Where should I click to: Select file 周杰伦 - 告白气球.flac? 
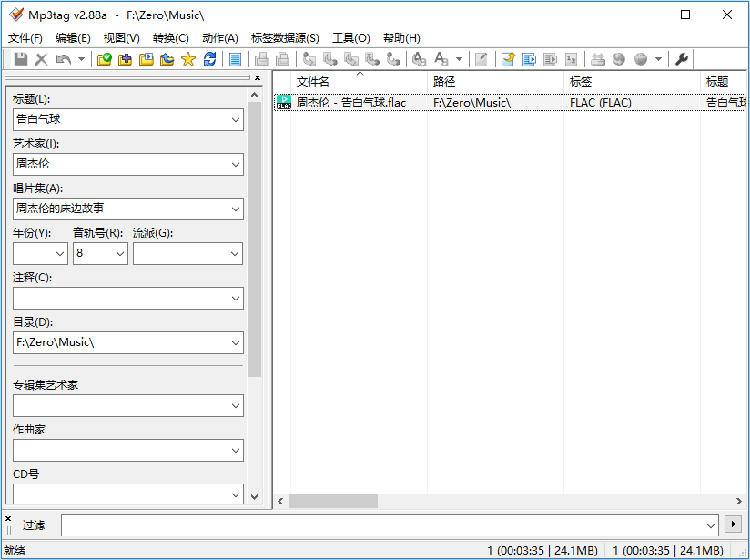pos(351,102)
